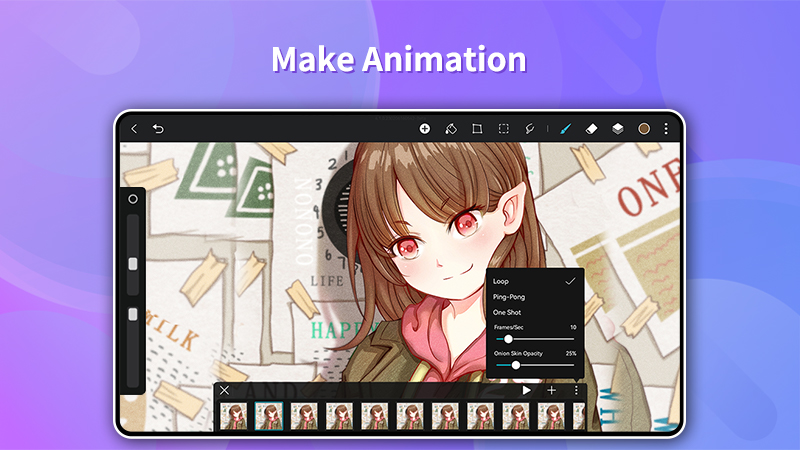Select the paint bucket fill tool
This screenshot has height=450, width=800.
tap(451, 129)
